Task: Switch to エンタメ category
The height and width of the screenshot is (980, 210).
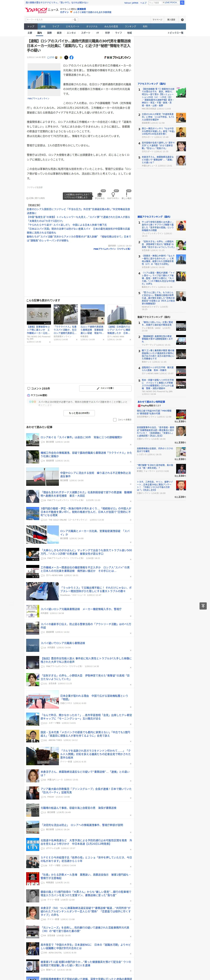Action: tap(71, 33)
